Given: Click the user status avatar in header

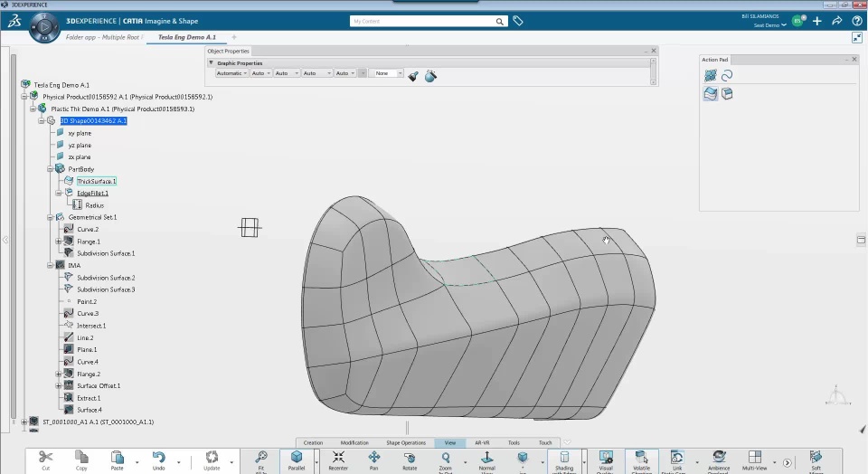Looking at the screenshot, I should tap(797, 21).
